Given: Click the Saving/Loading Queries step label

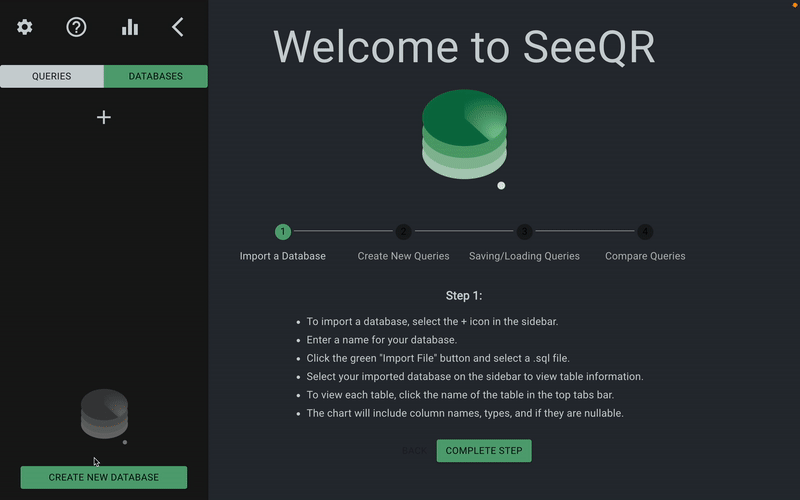Looking at the screenshot, I should point(524,256).
